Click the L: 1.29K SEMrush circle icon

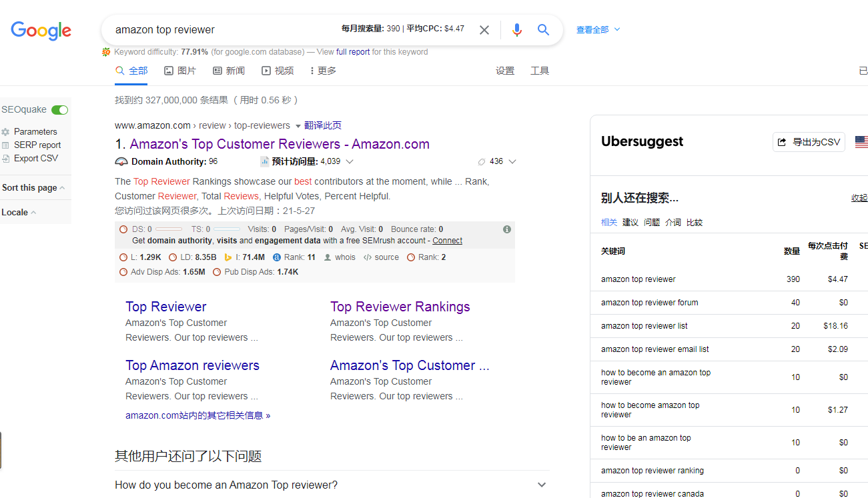123,257
